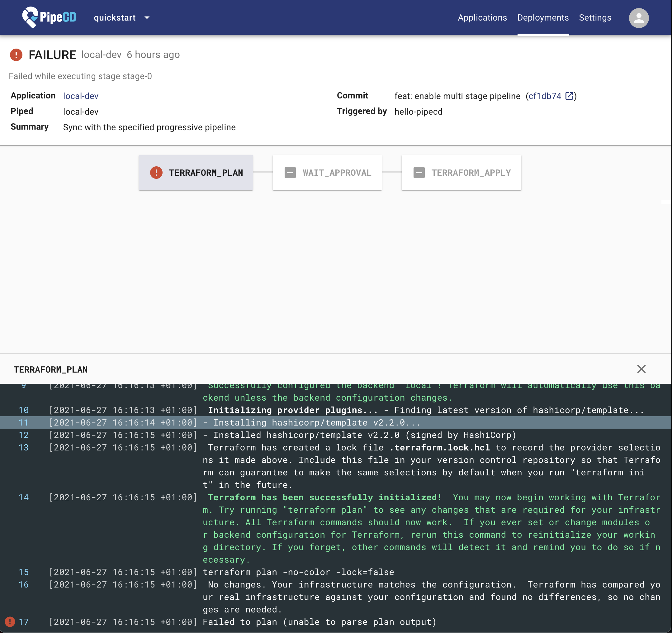
Task: Click the PipeCD logo
Action: [x=49, y=17]
